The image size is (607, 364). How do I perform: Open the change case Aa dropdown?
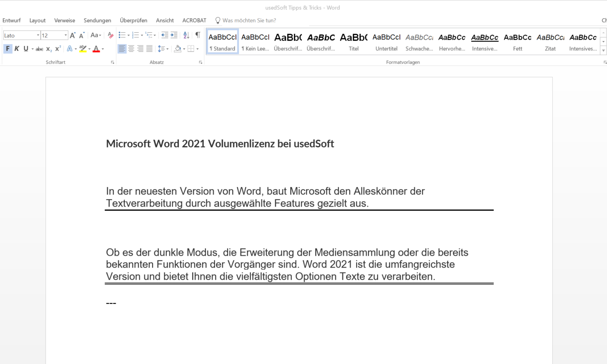96,35
